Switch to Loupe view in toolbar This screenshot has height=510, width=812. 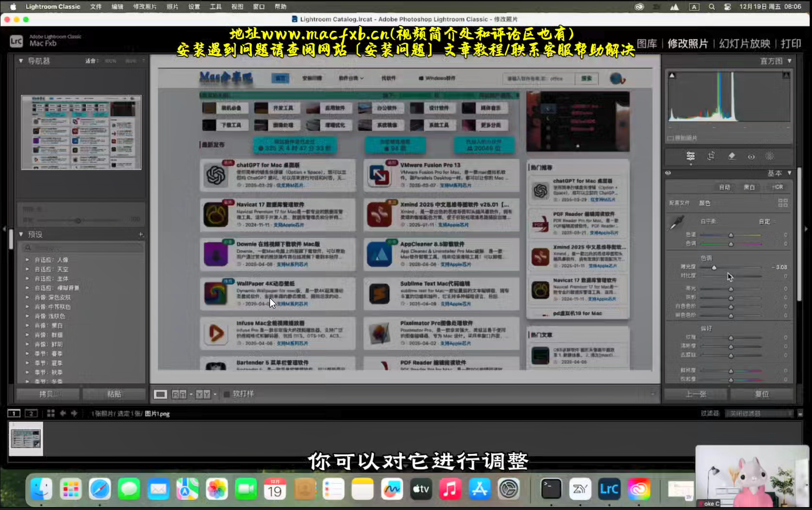(160, 394)
